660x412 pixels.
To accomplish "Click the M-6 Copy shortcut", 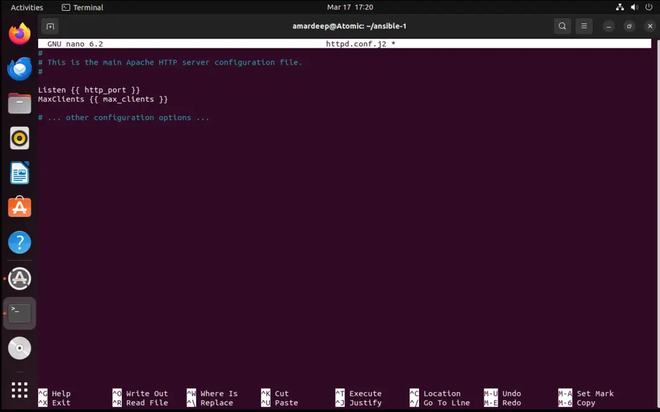I will (577, 403).
